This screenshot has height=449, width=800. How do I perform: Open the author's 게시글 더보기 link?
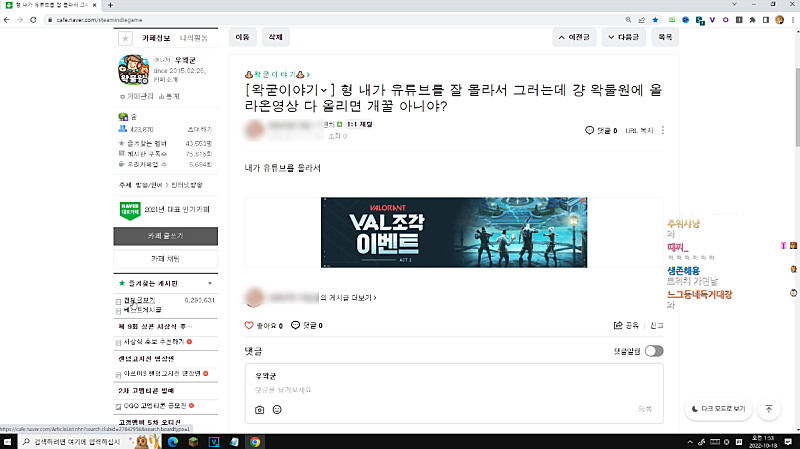tap(348, 297)
